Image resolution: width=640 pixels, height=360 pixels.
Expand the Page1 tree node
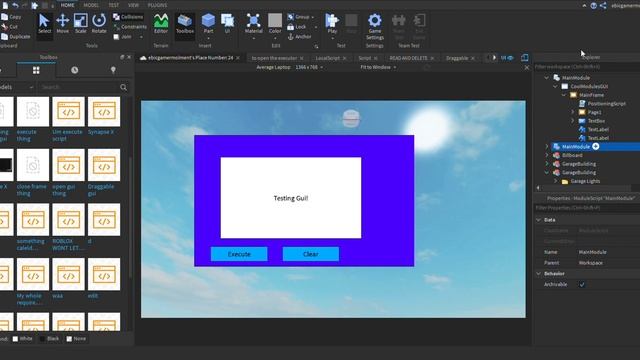click(x=572, y=112)
